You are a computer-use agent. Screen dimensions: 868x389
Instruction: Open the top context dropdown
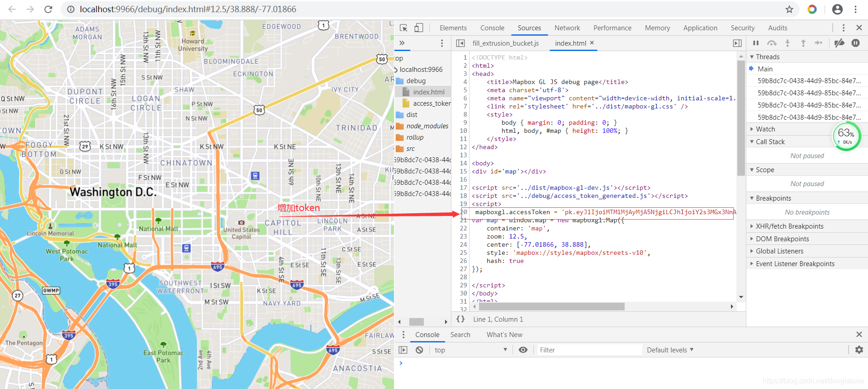tap(471, 350)
